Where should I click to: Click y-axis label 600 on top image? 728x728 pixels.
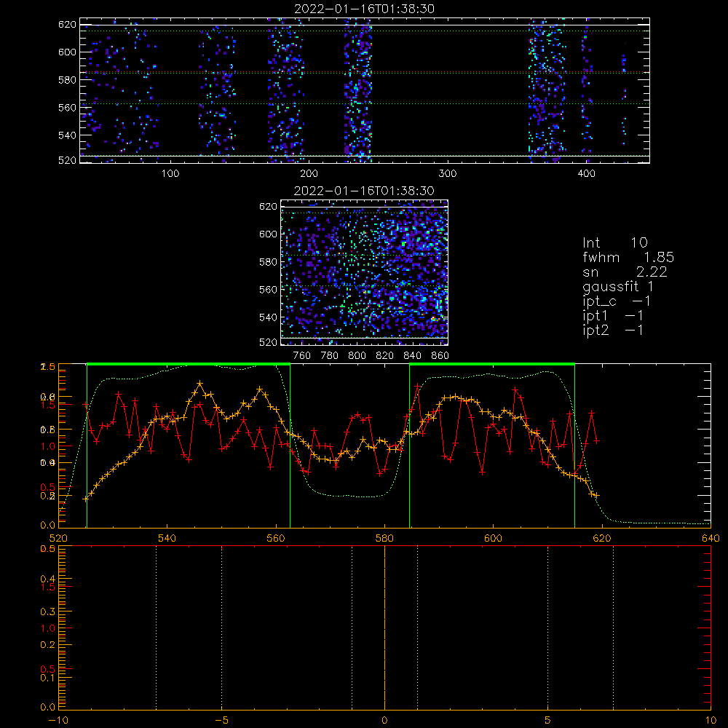[x=67, y=52]
